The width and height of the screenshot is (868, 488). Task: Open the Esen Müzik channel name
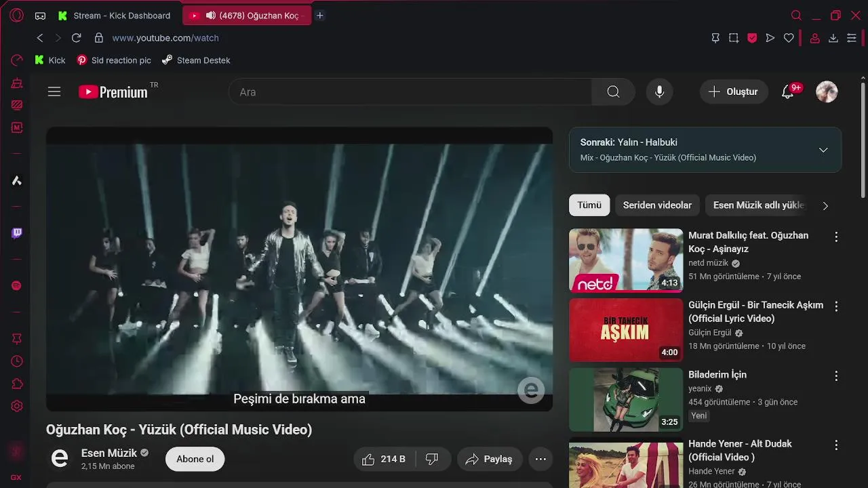109,453
